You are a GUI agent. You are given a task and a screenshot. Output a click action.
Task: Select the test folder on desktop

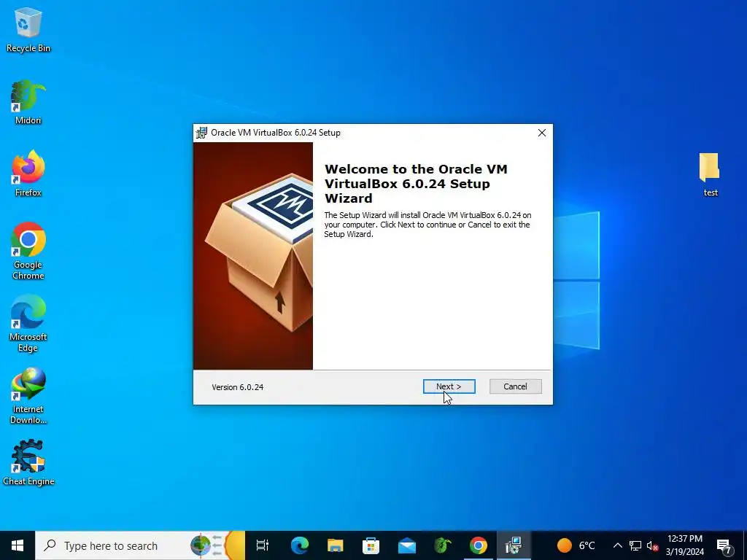tap(710, 174)
